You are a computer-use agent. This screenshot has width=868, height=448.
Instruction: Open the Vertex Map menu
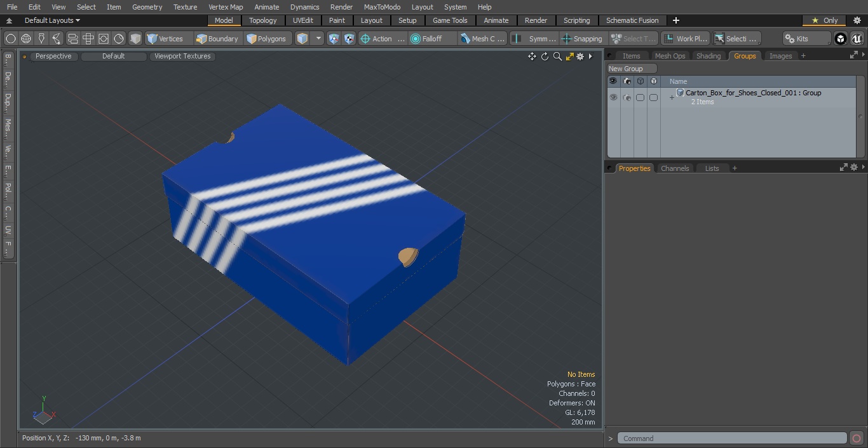point(226,7)
